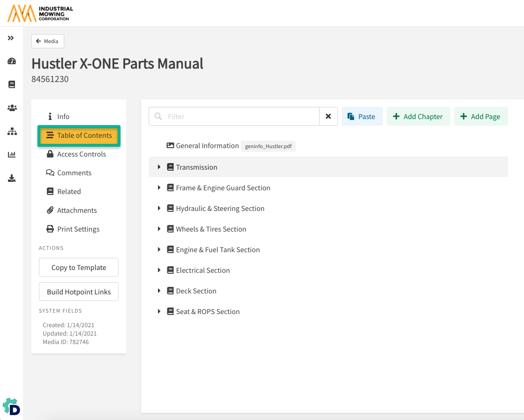The height and width of the screenshot is (420, 524).
Task: Expand the left sidebar with double chevron
Action: (x=11, y=38)
